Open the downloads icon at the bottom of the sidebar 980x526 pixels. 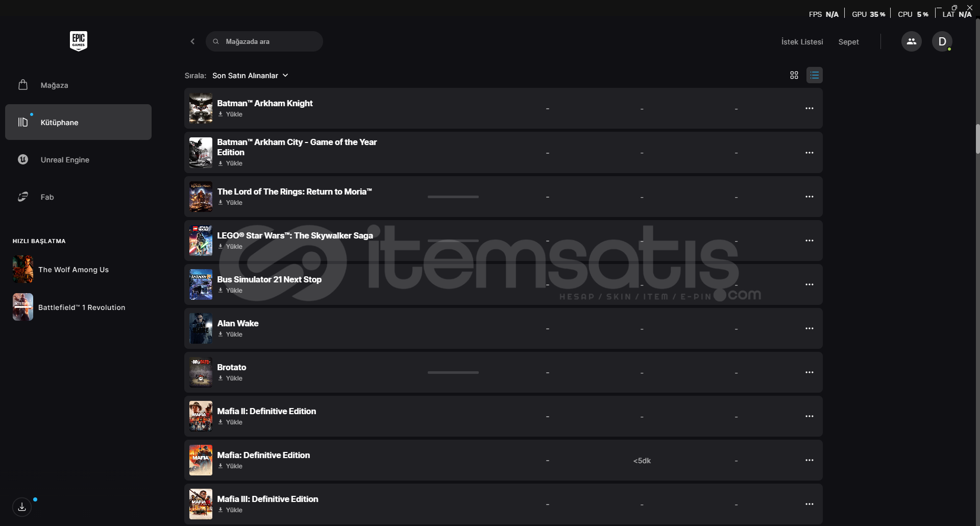point(22,507)
